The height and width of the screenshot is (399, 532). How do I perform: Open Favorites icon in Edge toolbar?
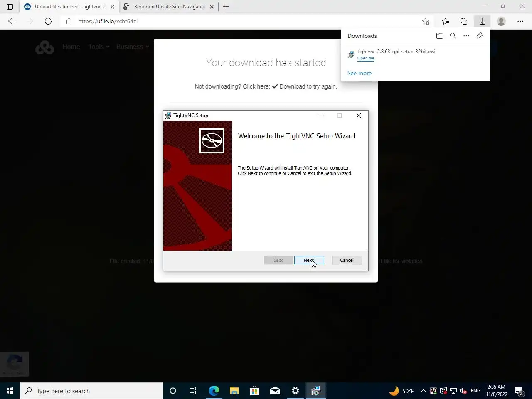(446, 21)
